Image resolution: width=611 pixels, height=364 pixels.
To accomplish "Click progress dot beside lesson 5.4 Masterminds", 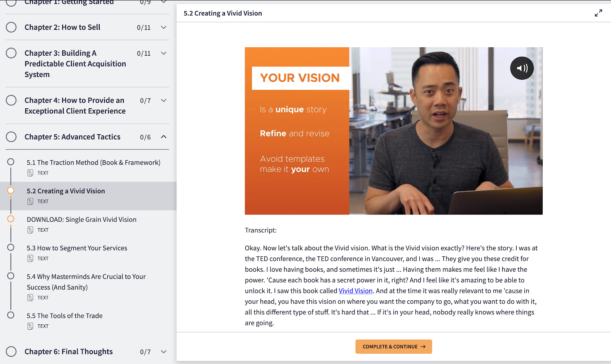I will tap(11, 276).
